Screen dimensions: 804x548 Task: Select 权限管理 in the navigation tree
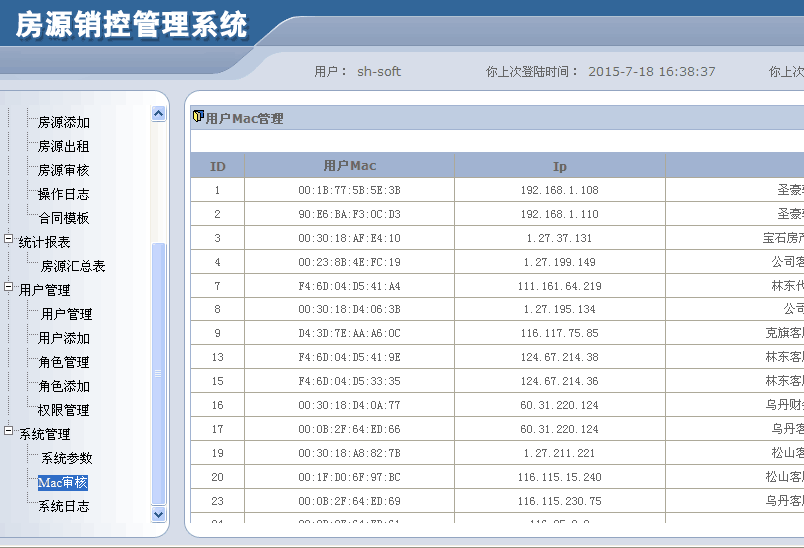click(64, 410)
